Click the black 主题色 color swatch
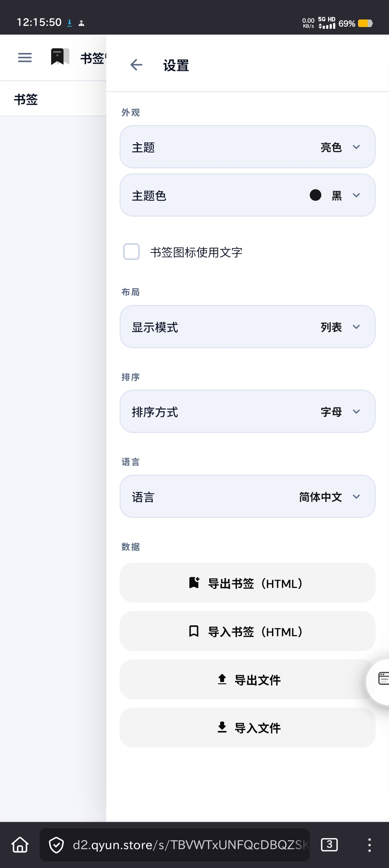The width and height of the screenshot is (389, 868). point(316,195)
